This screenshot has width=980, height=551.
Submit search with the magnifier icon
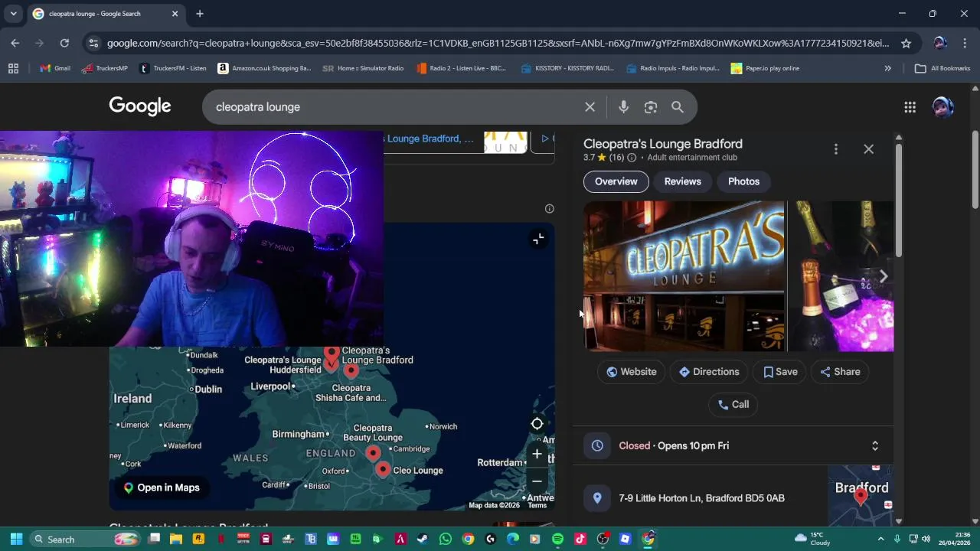pyautogui.click(x=678, y=107)
